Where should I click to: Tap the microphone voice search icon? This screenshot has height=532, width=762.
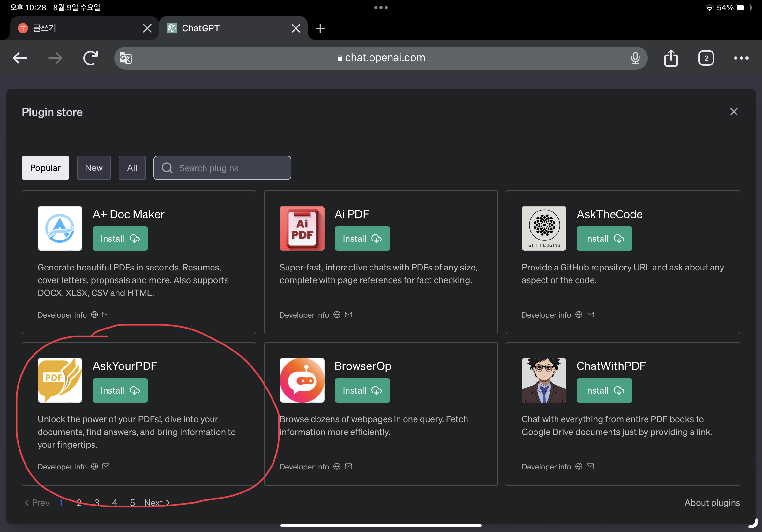point(635,58)
